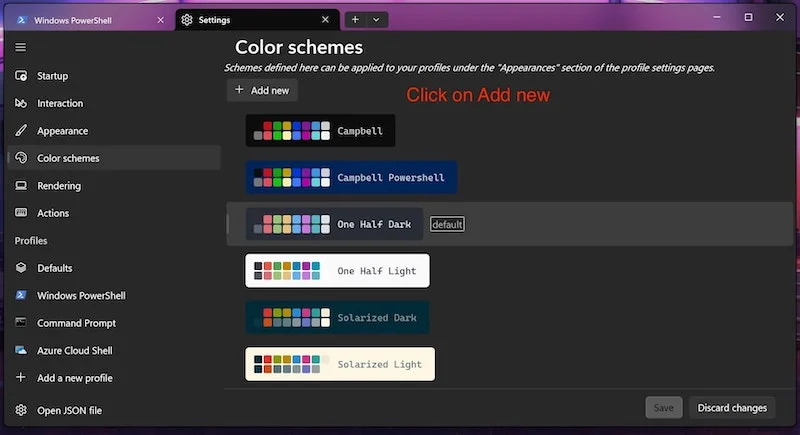Click the Profiles section heading

click(x=31, y=241)
